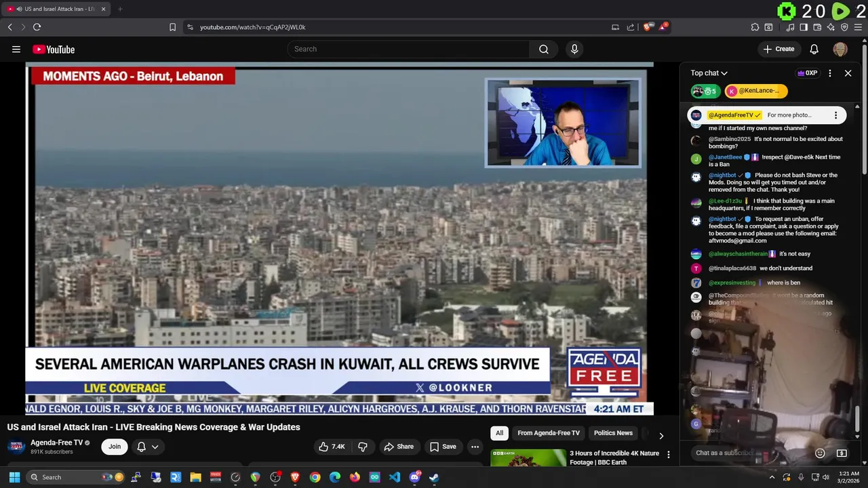The height and width of the screenshot is (488, 868).
Task: Share this page using the toolbar share icon
Action: tap(631, 27)
